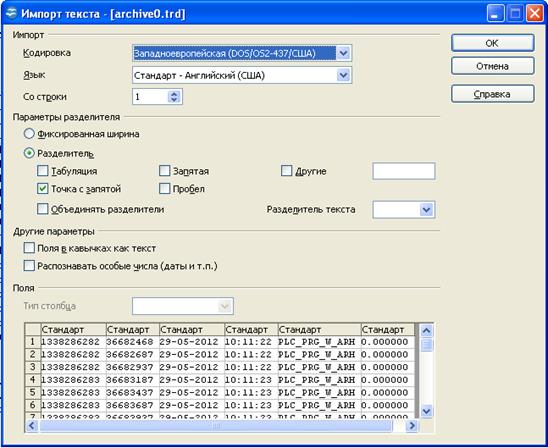Click the vertical scrollbar thumb in preview
548x448 pixels.
[426, 345]
